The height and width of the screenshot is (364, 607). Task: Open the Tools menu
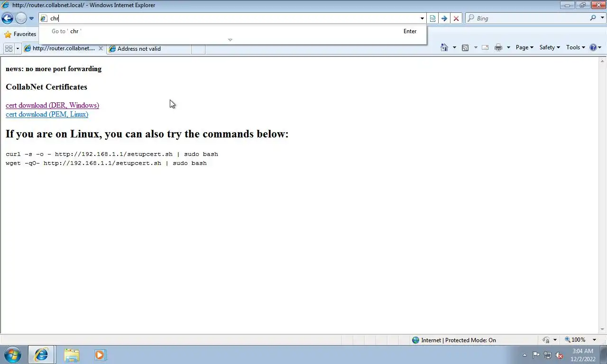tap(576, 47)
